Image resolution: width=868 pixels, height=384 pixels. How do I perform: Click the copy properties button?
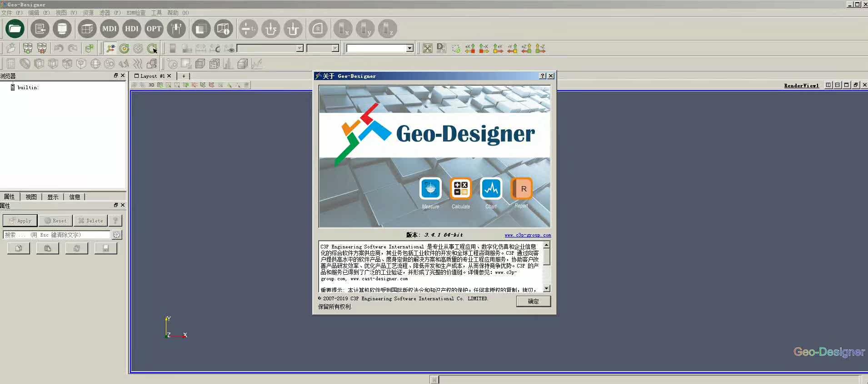[x=19, y=248]
